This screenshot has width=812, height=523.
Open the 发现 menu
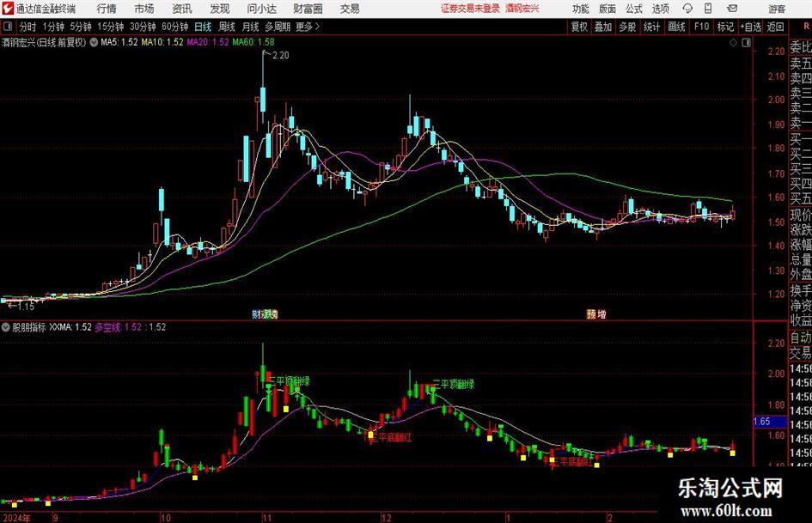(220, 9)
